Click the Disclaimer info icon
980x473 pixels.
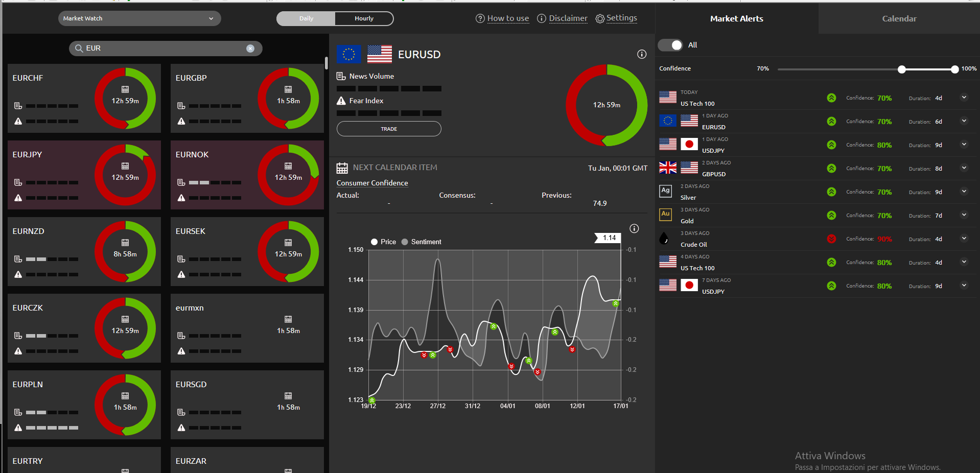[x=542, y=18]
